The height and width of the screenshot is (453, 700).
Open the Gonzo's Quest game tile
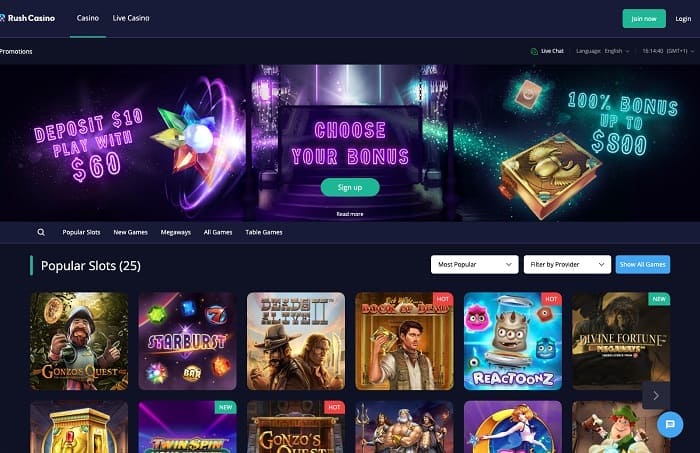79,341
